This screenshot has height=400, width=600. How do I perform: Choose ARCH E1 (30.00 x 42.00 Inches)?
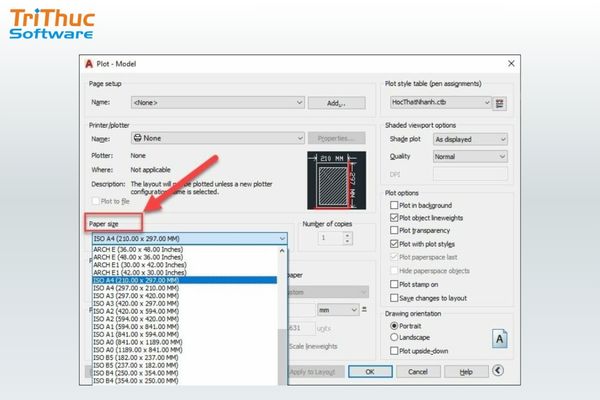coord(185,264)
